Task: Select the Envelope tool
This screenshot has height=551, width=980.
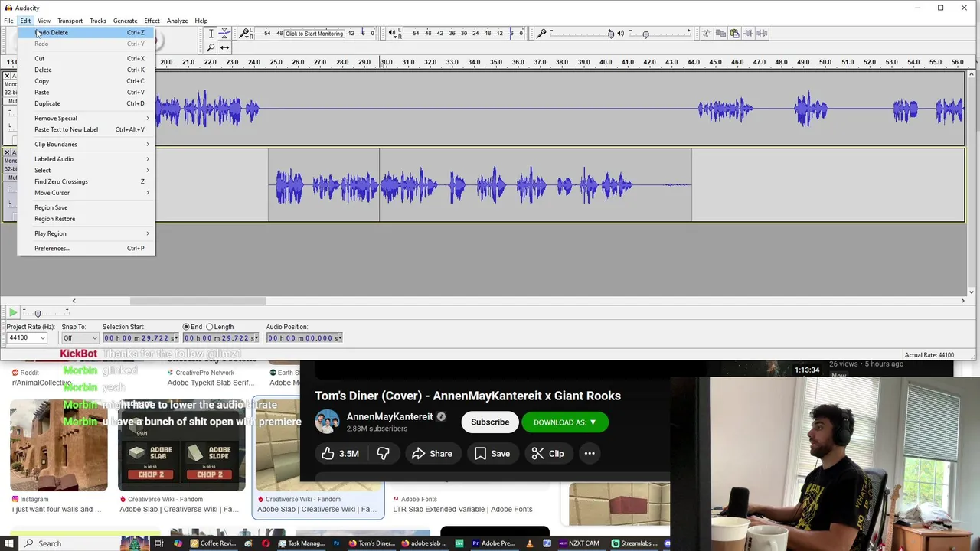Action: point(224,34)
